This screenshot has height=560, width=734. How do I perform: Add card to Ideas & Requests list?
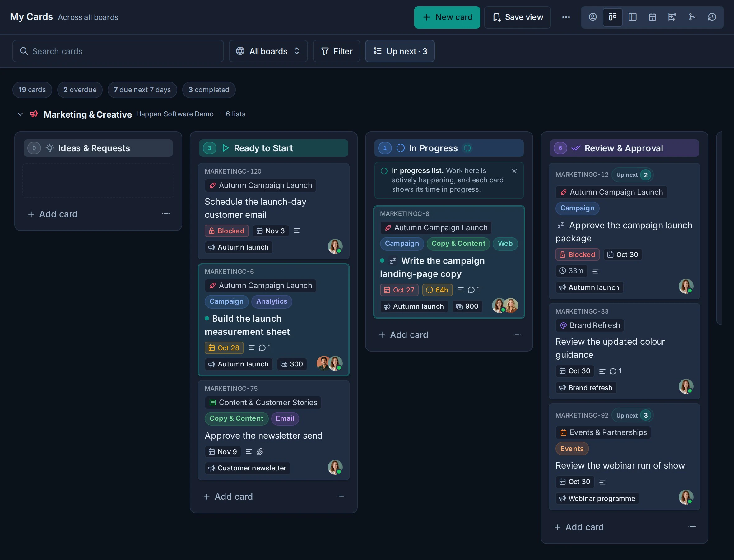click(x=53, y=214)
